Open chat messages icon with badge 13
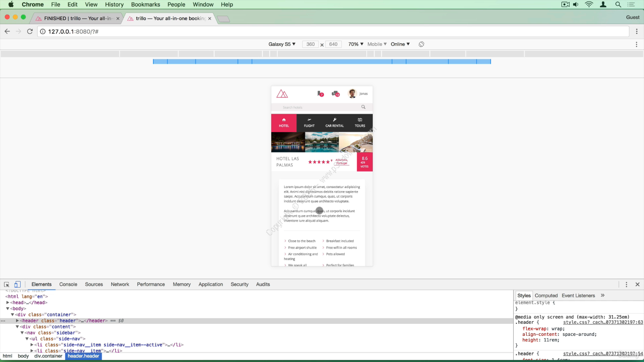644x362 pixels. coord(336,94)
